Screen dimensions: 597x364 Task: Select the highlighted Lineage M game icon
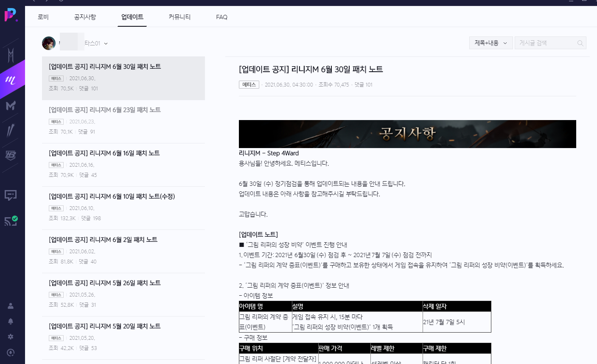(11, 80)
